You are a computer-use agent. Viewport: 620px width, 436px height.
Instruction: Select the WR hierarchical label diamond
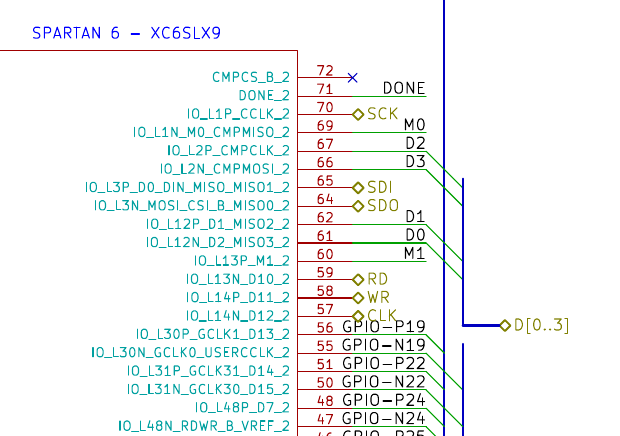pos(358,298)
